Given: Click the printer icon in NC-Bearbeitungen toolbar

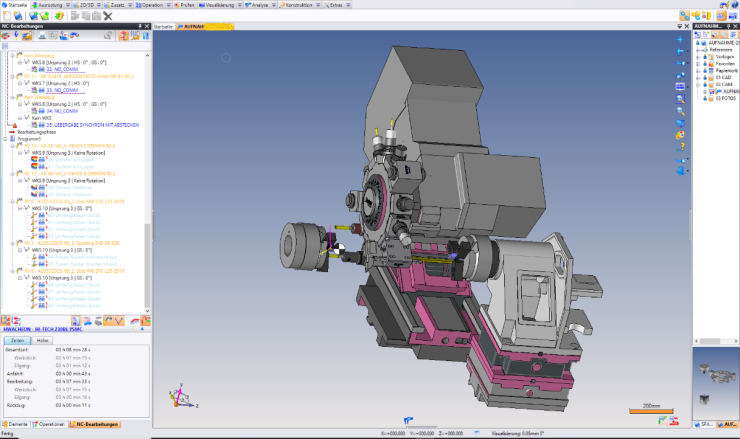Looking at the screenshot, I should [42, 36].
